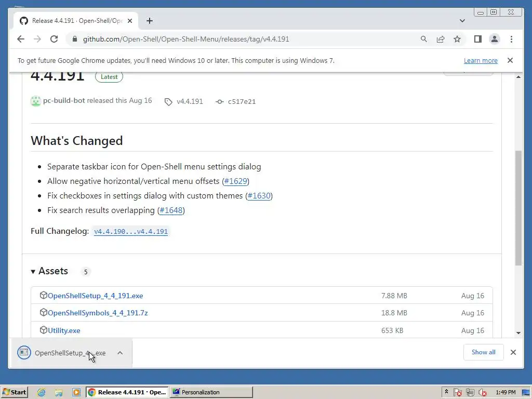This screenshot has height=399, width=532.
Task: Share this page via share icon
Action: [x=441, y=39]
